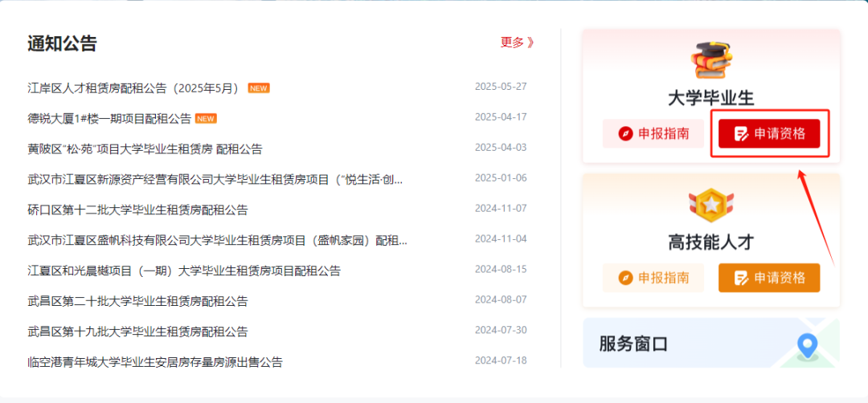Click date 2024-07-30
Screen dimensions: 868x403
click(x=501, y=330)
